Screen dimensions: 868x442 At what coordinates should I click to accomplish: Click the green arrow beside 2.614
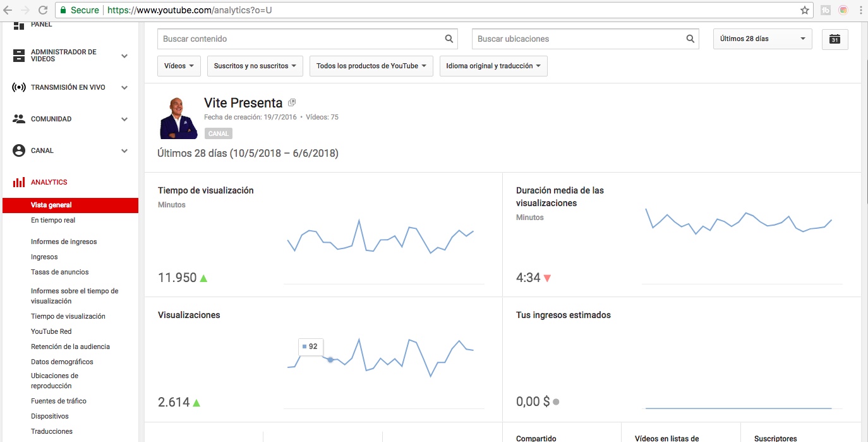(196, 402)
